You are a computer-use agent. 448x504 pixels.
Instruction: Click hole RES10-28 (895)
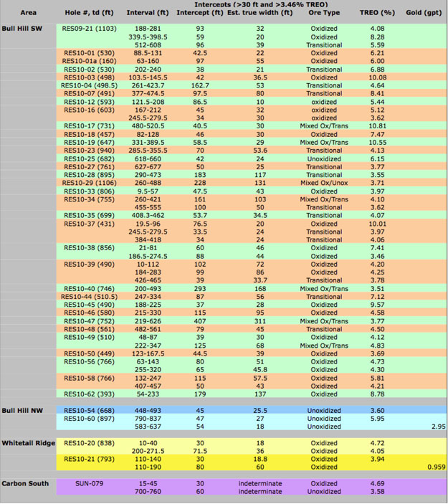pyautogui.click(x=89, y=175)
